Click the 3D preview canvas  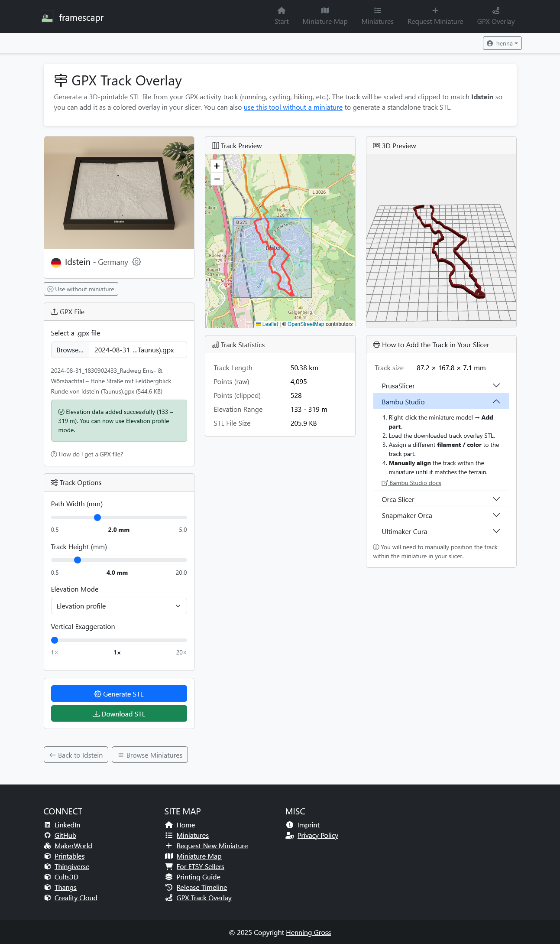pos(441,241)
